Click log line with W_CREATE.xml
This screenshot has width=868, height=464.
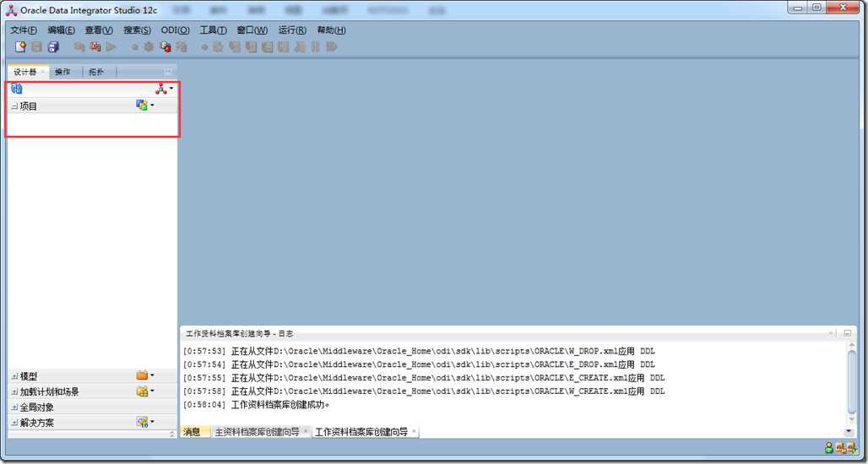(x=424, y=391)
